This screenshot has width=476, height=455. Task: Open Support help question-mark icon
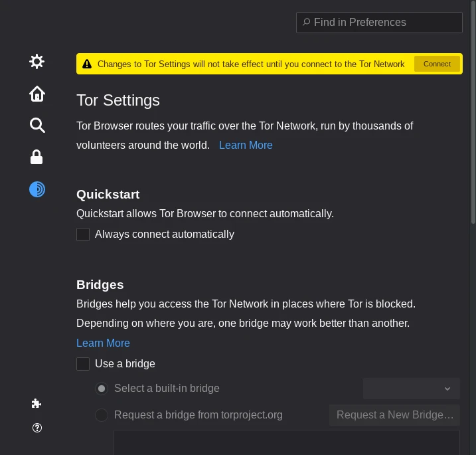click(37, 428)
